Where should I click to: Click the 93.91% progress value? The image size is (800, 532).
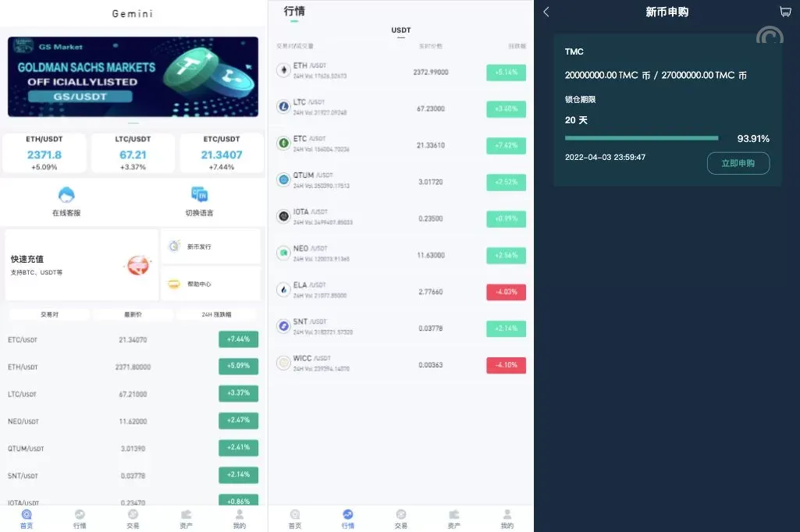pos(753,139)
